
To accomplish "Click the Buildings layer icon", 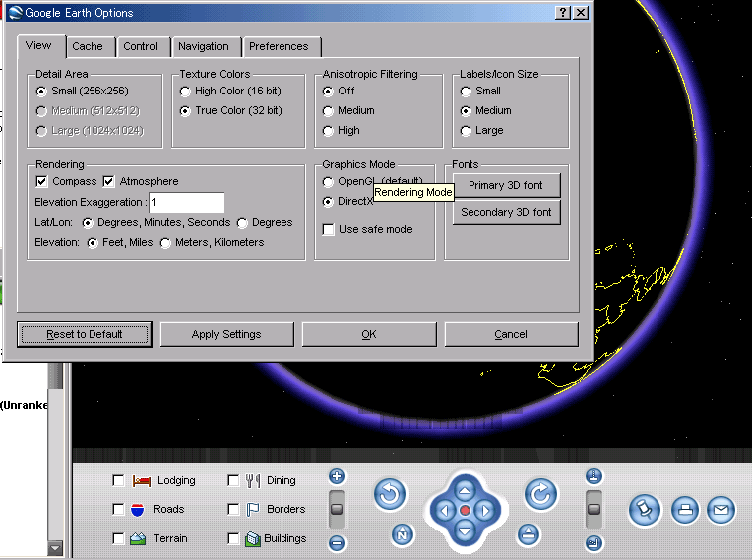I will tap(253, 539).
